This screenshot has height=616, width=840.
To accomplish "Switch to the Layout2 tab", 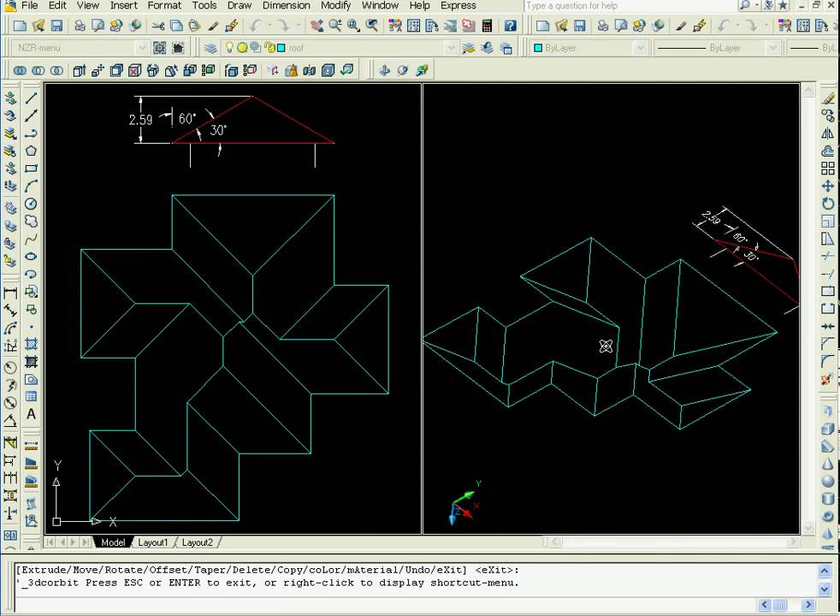I will (197, 542).
